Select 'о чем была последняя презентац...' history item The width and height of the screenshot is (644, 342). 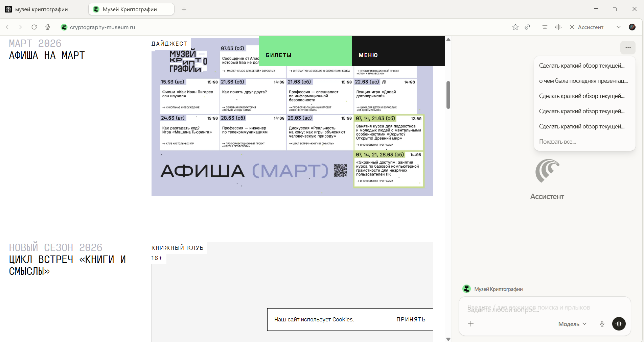(583, 81)
